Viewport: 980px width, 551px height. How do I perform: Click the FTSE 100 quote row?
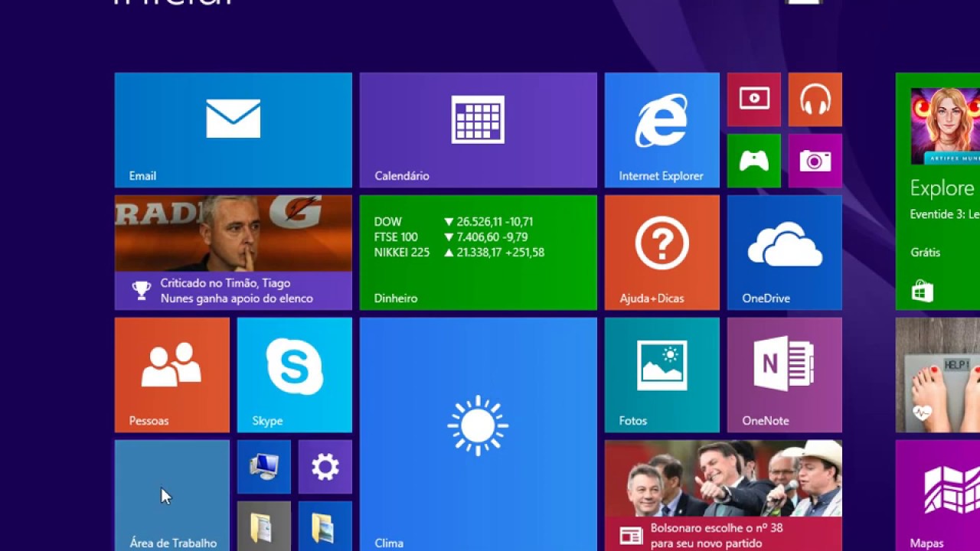click(x=451, y=237)
